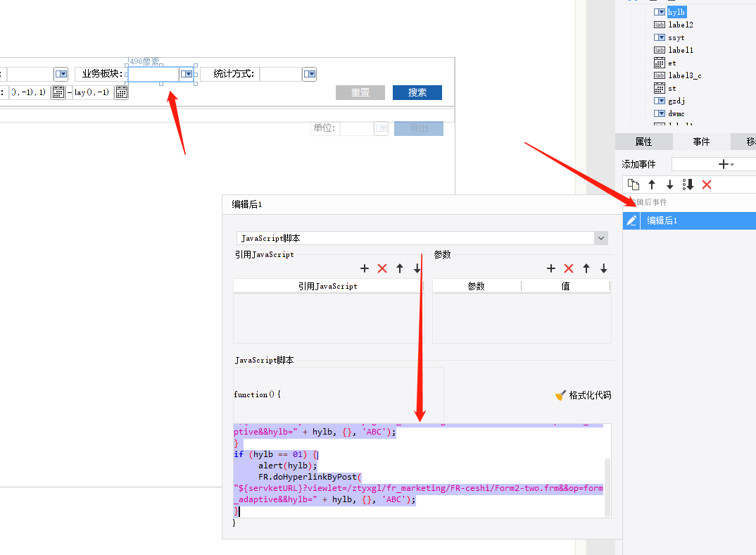Image resolution: width=756 pixels, height=555 pixels.
Task: Click inside the JavaScript code editor
Action: pos(419,470)
